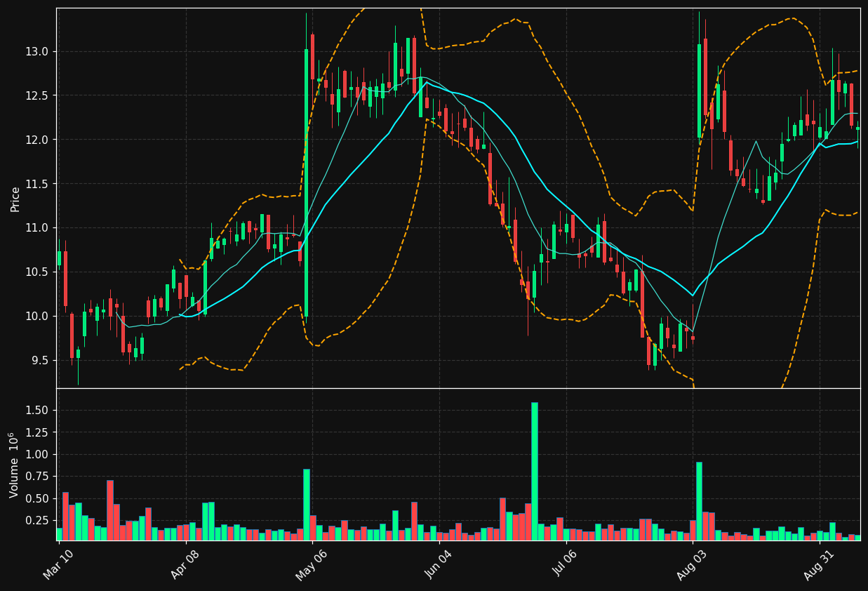Click the Apr 08 date label
Image resolution: width=868 pixels, height=591 pixels.
pyautogui.click(x=187, y=564)
